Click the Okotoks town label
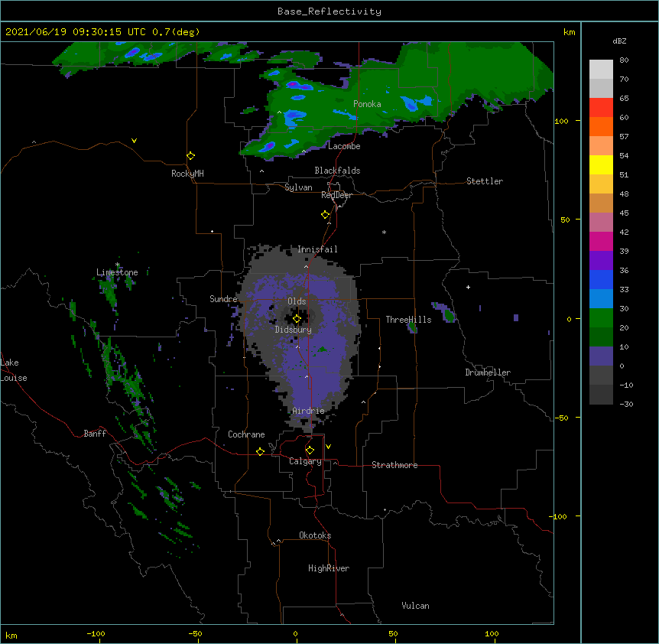 click(x=315, y=535)
